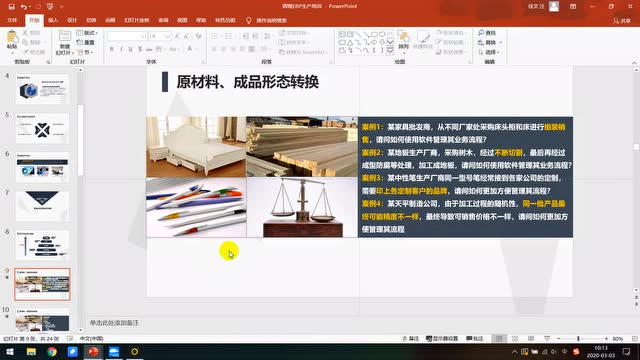Click the fit slide to window icon
Screen dimensions: 640x360
pos(635,338)
